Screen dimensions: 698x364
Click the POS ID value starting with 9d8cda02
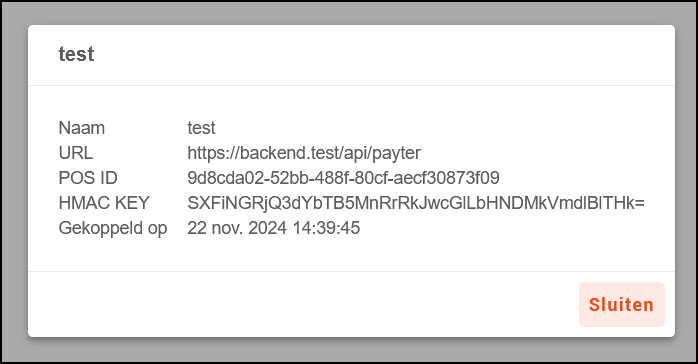343,178
